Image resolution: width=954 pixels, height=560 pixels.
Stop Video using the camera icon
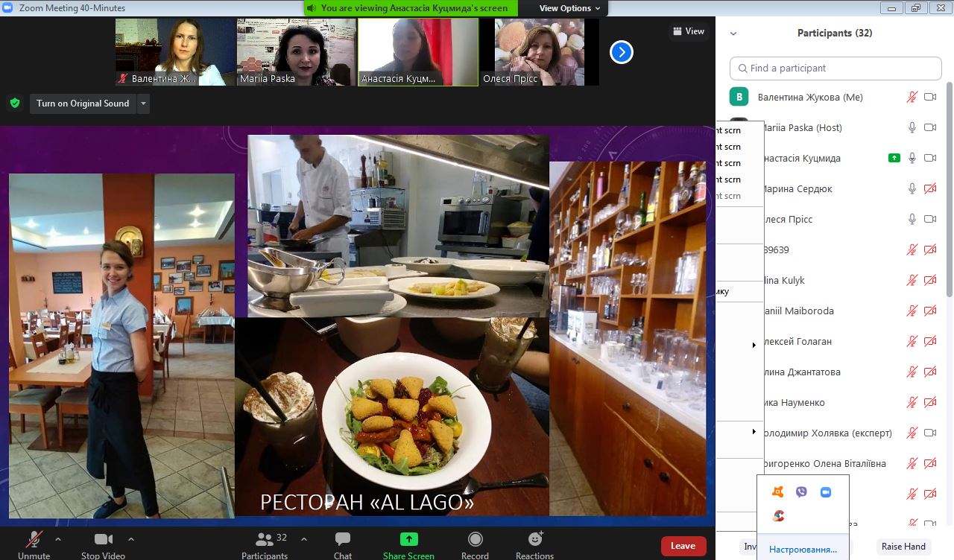[103, 539]
